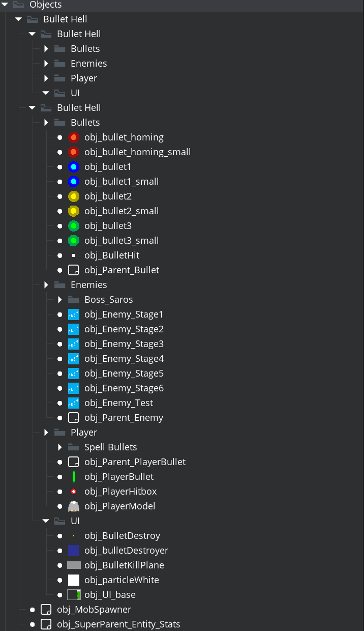Click the red obj_bullet_homing sprite icon
Screen dimensions: 364x631
click(74, 137)
